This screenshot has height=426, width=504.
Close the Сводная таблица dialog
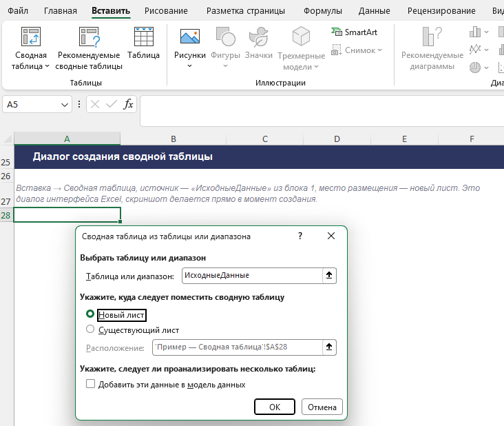pyautogui.click(x=331, y=236)
